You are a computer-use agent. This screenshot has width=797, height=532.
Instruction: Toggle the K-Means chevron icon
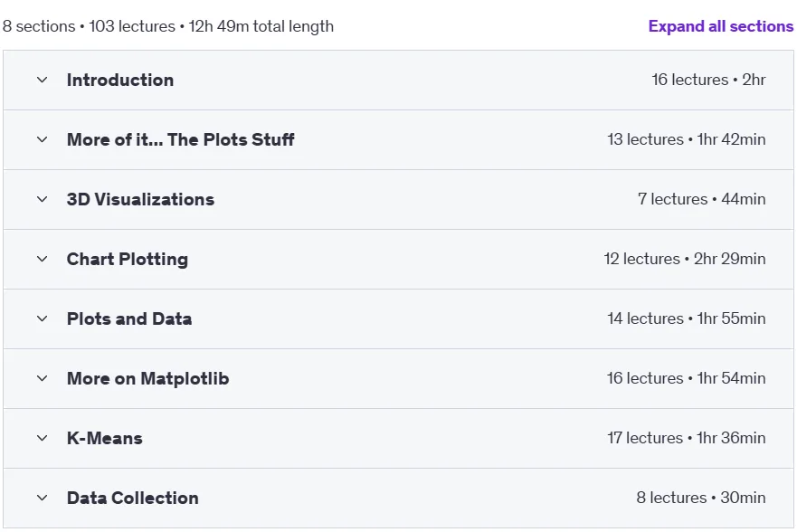(x=43, y=438)
